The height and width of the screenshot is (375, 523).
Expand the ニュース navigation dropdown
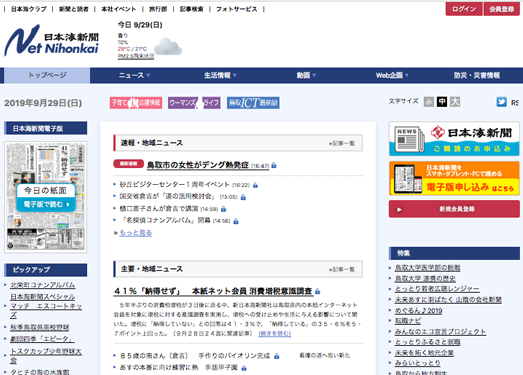click(x=134, y=75)
